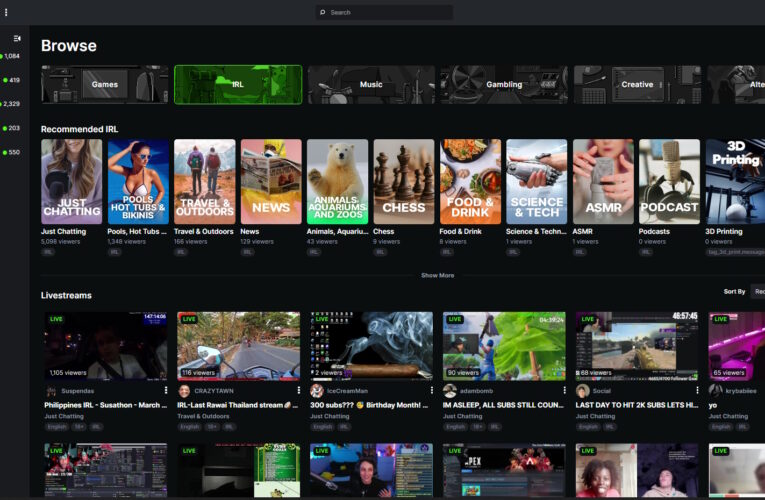This screenshot has height=500, width=765.
Task: Click adambomb's channel avatar
Action: click(450, 391)
